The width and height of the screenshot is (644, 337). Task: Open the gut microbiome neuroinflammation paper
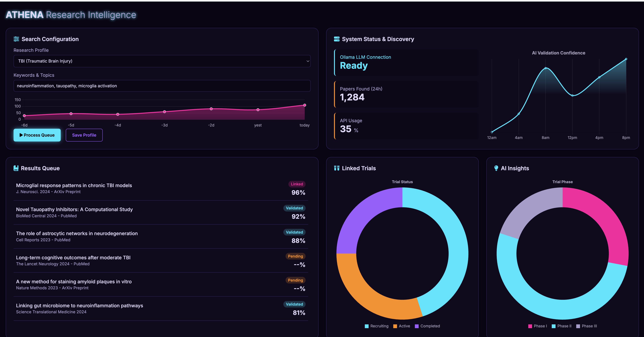click(x=161, y=308)
